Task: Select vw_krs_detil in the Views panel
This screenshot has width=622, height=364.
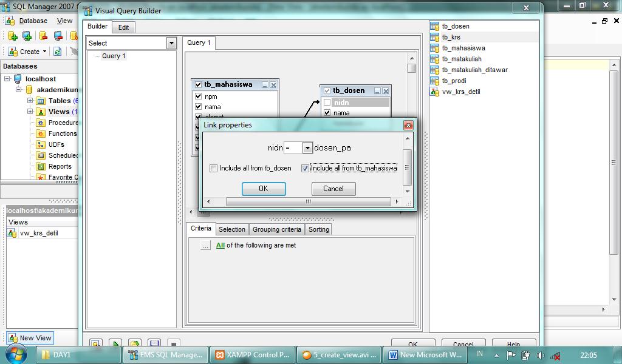Action: coord(39,234)
